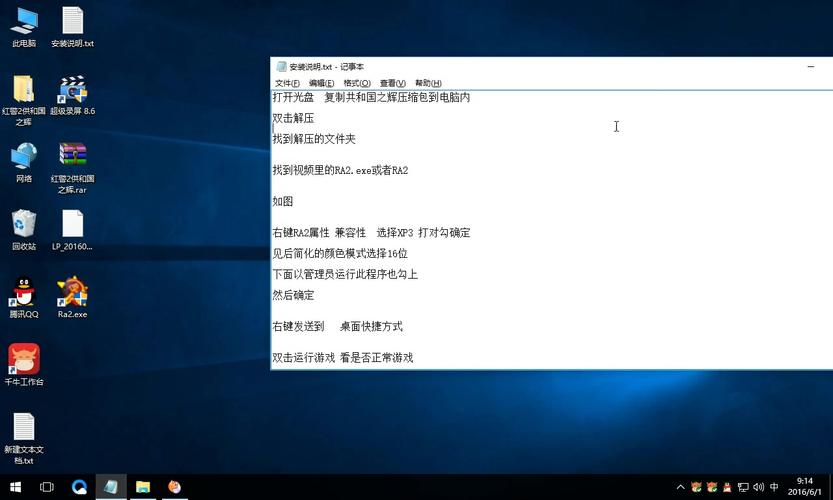The height and width of the screenshot is (500, 833).
Task: Select the LP_20160... file icon
Action: 72,230
